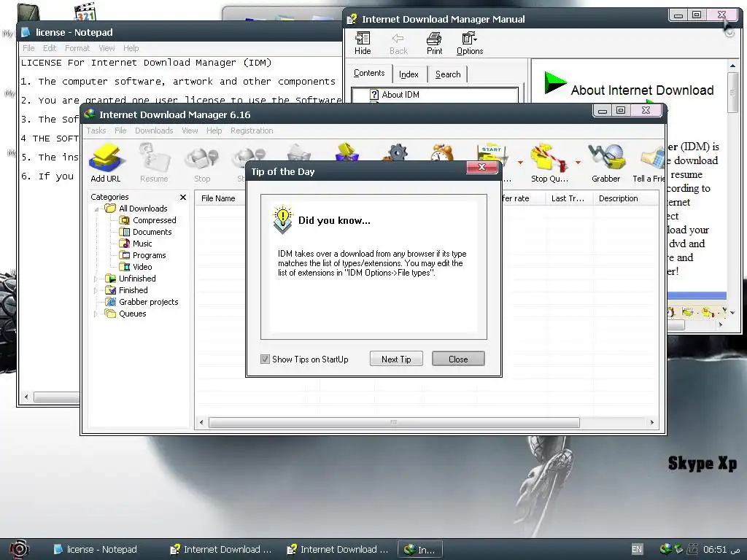Open the Help menu in Notepad
This screenshot has height=560, width=747.
click(x=131, y=48)
